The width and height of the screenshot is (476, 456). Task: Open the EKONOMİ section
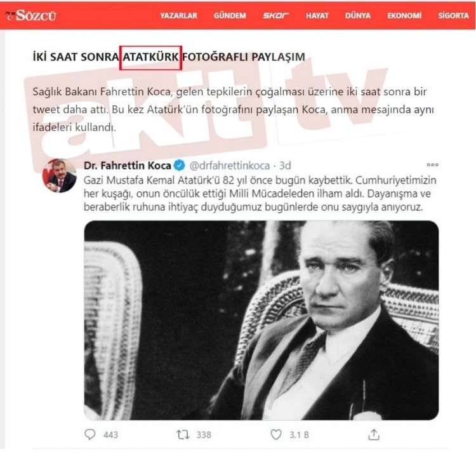pyautogui.click(x=404, y=16)
